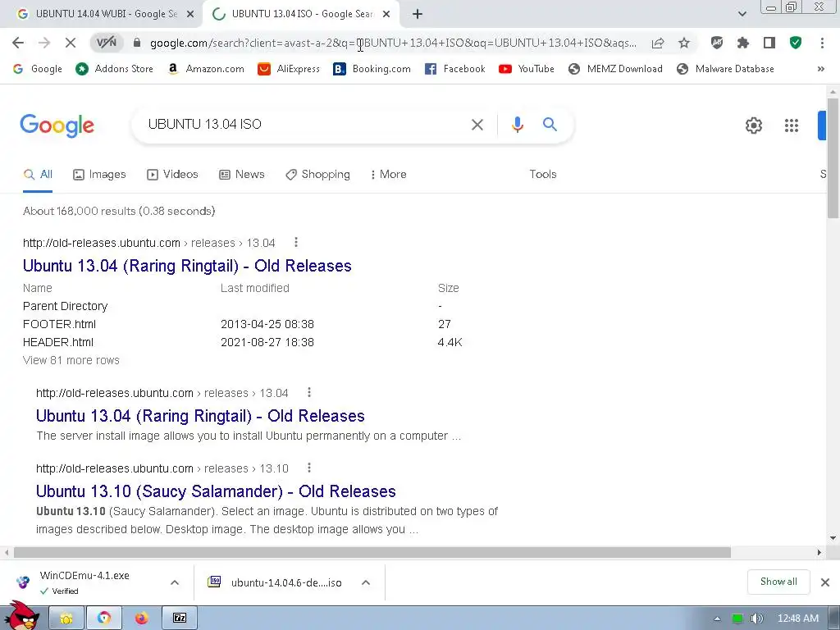The height and width of the screenshot is (630, 840).
Task: Open Ubuntu 13.10 Saucy Salamander result
Action: [216, 491]
